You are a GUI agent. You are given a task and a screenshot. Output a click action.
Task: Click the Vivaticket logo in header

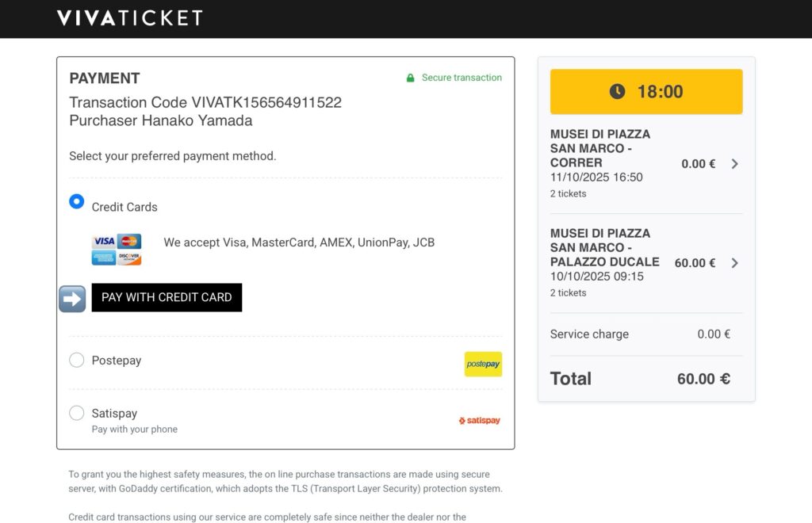pos(129,18)
